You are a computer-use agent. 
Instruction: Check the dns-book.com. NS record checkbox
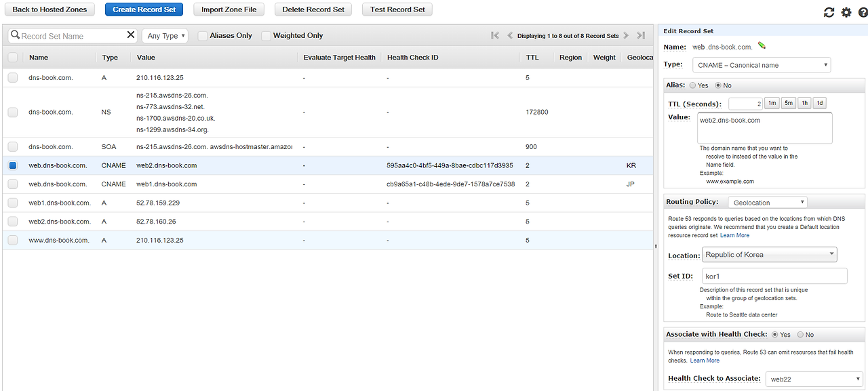tap(13, 112)
